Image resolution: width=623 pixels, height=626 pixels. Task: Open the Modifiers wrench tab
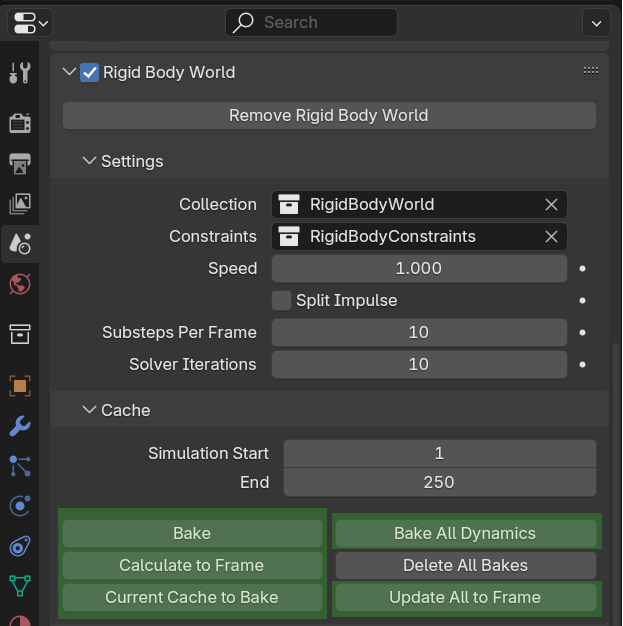click(20, 426)
